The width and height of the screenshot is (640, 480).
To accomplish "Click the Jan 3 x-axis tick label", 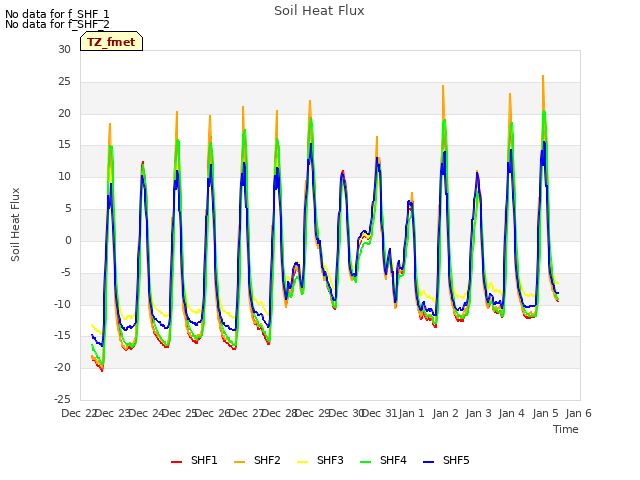I will tap(479, 413).
